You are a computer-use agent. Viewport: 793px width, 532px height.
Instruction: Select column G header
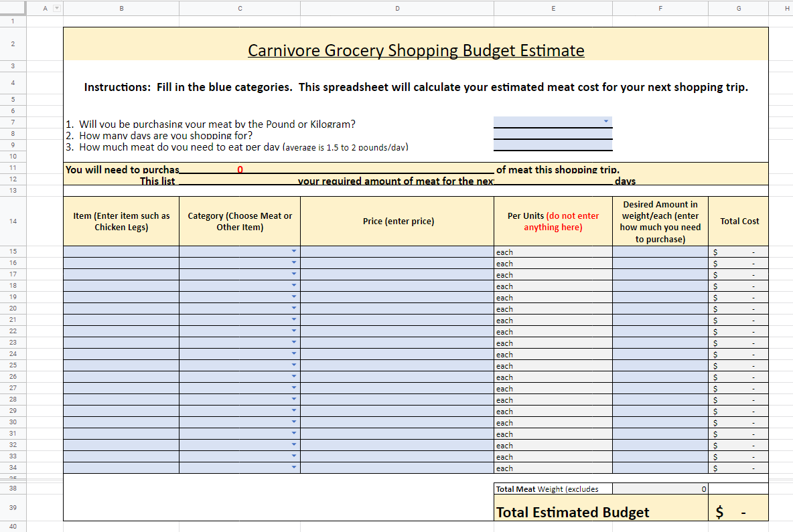[x=738, y=7]
